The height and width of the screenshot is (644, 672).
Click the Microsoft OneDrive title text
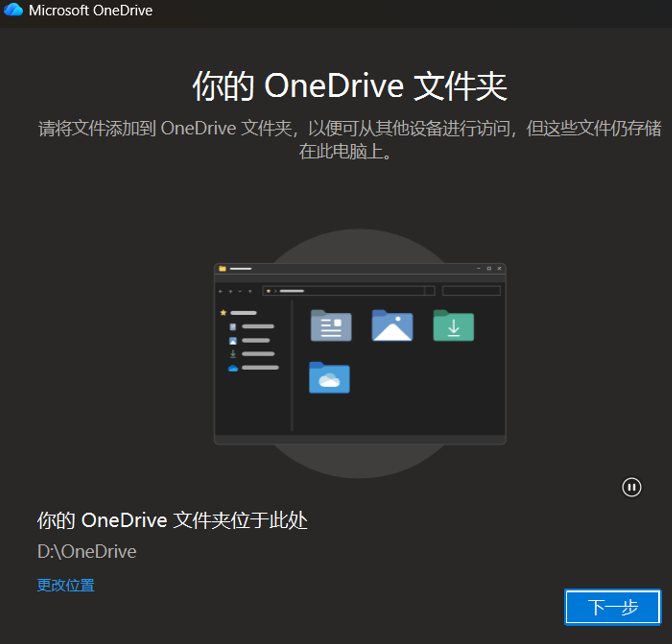[90, 10]
